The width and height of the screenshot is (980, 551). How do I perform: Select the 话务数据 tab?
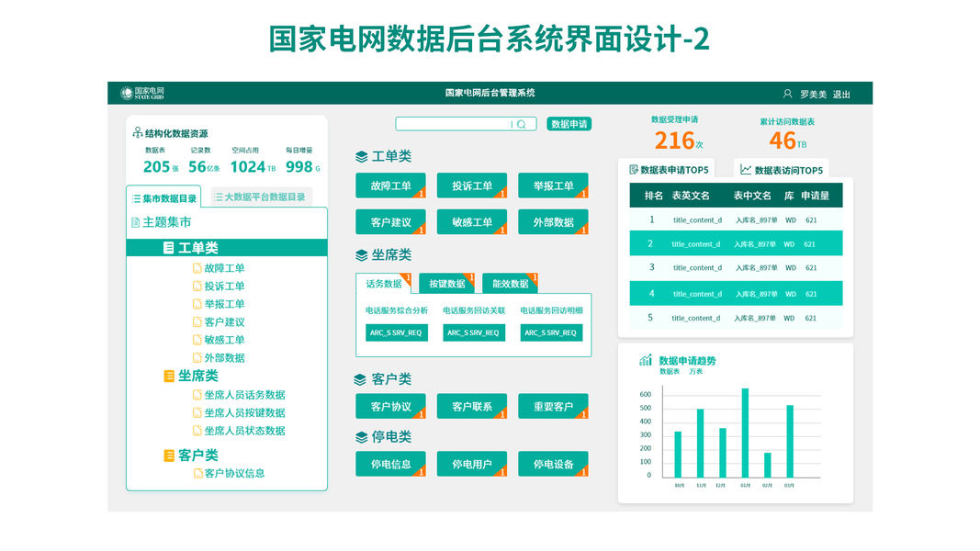[x=384, y=284]
